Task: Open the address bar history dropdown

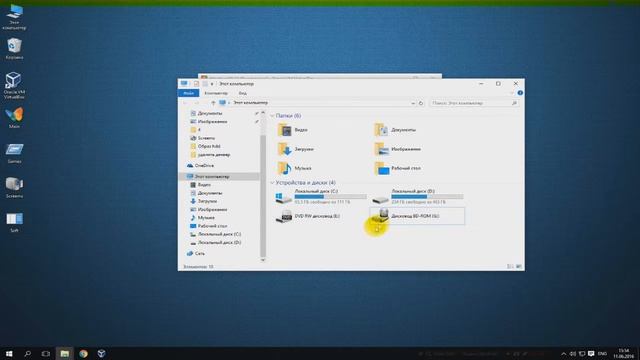Action: click(x=413, y=103)
